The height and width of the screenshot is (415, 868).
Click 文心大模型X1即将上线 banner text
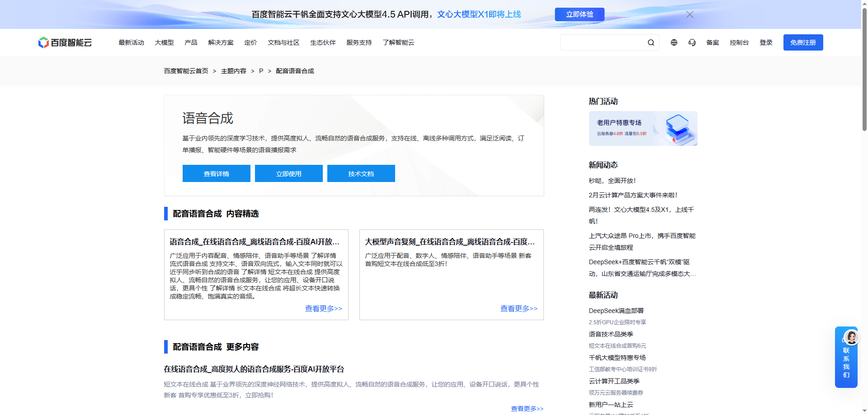pyautogui.click(x=479, y=14)
